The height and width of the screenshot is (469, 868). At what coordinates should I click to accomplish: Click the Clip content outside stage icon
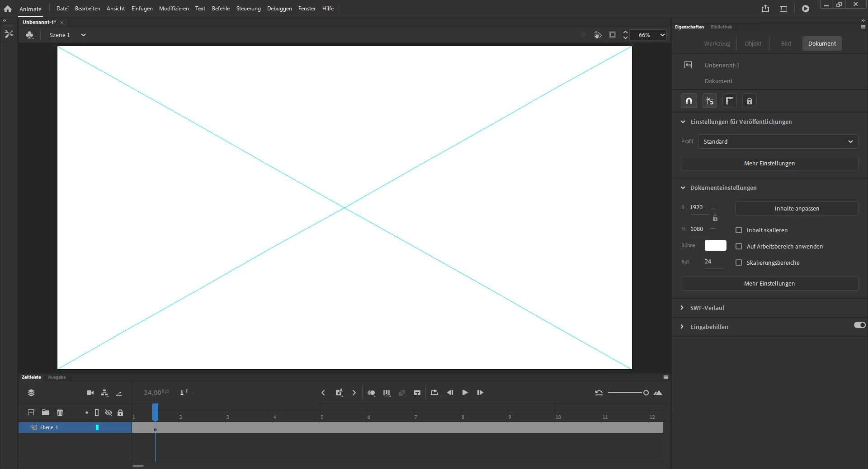tap(612, 35)
